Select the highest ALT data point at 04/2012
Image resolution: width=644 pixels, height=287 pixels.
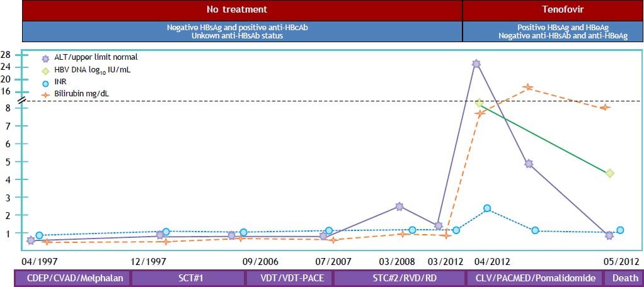click(x=476, y=64)
